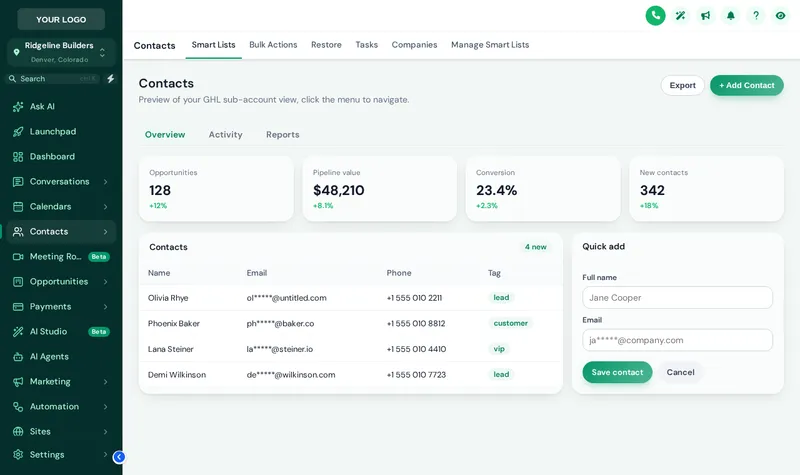
Task: Open the Bulk Actions tab
Action: [x=273, y=45]
